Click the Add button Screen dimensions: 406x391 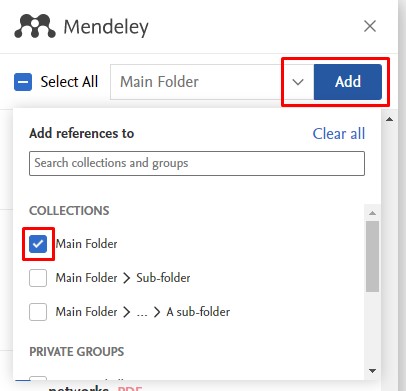click(x=348, y=82)
